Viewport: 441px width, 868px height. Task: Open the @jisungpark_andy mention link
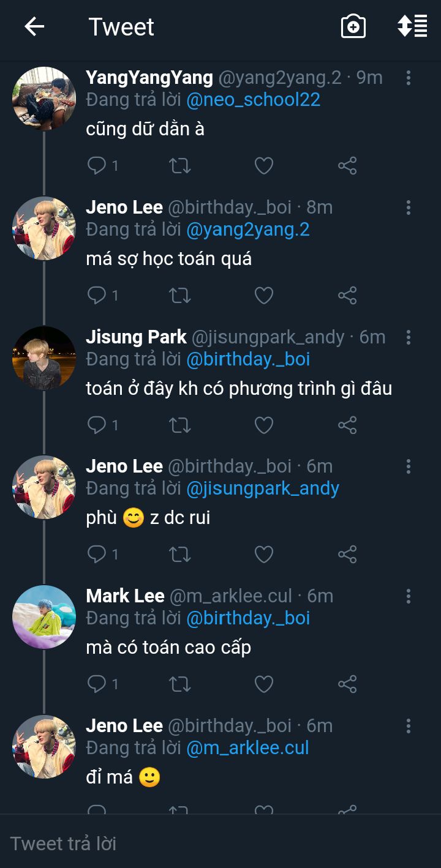click(262, 488)
